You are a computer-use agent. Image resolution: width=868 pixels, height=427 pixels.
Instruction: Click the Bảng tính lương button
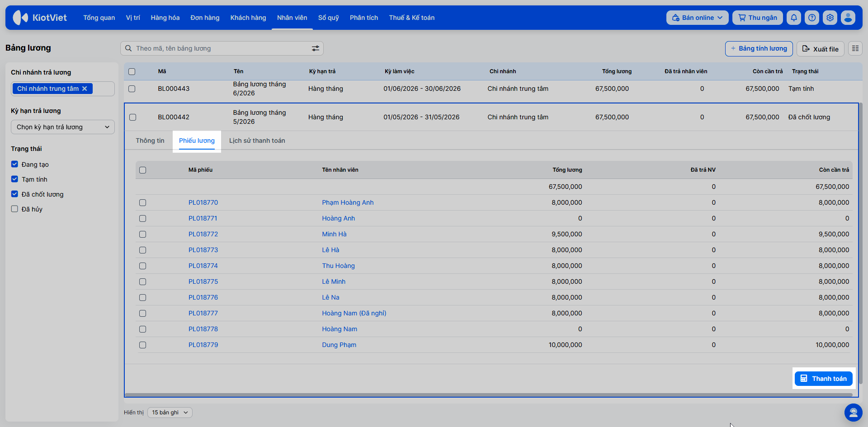point(759,48)
